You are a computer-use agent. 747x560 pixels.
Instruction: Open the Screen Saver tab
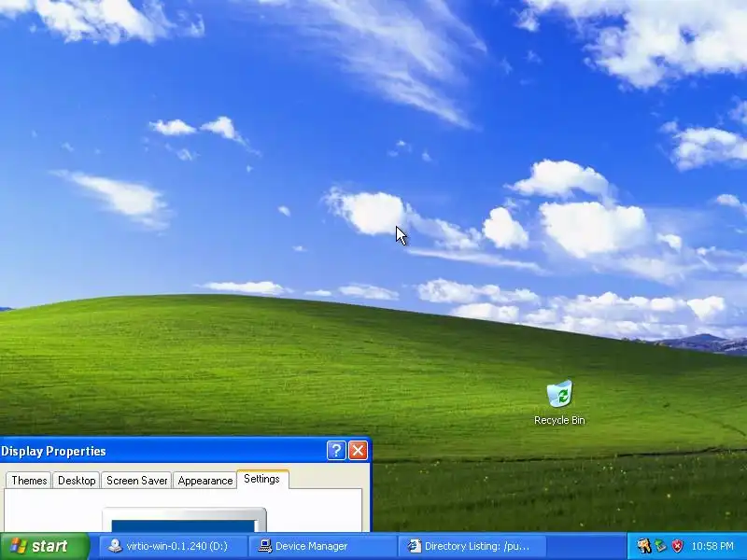(136, 481)
